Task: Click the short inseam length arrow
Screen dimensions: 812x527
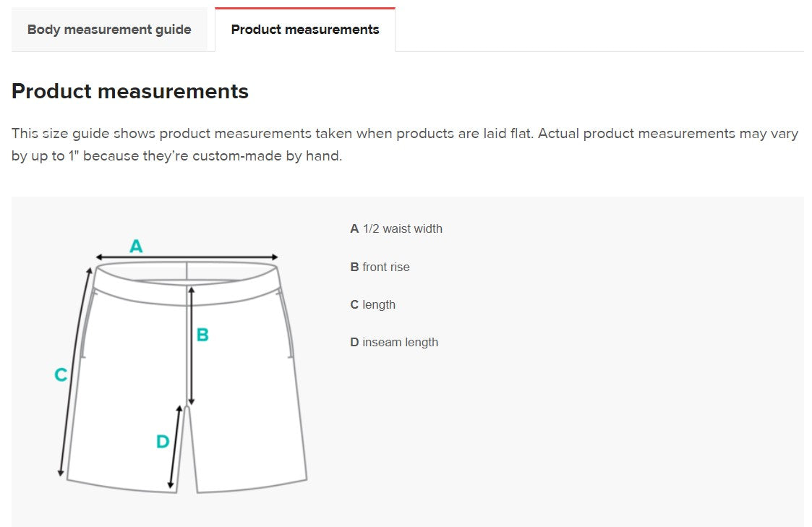Action: click(175, 448)
